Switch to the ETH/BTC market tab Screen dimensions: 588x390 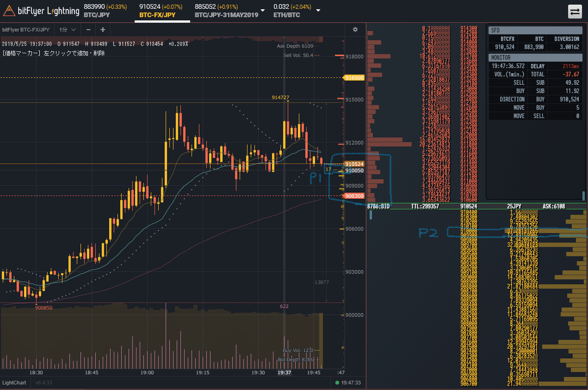point(294,11)
